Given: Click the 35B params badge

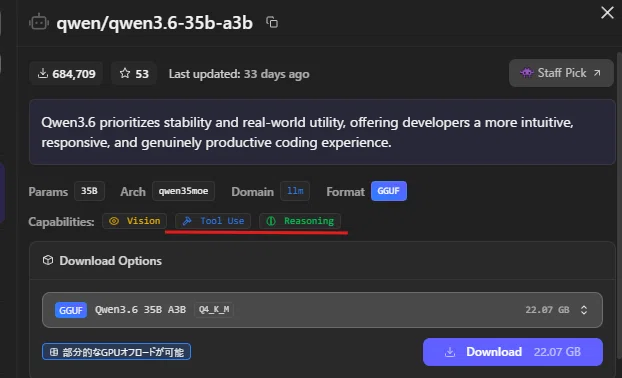Looking at the screenshot, I should (89, 191).
